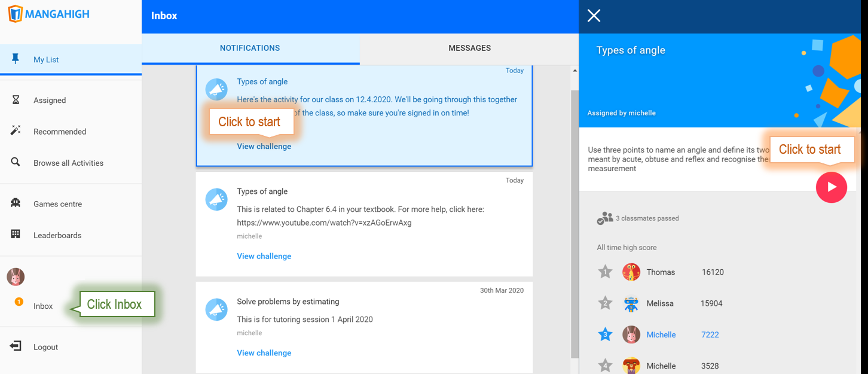The height and width of the screenshot is (374, 868).
Task: Click the score 3528
Action: (x=710, y=366)
